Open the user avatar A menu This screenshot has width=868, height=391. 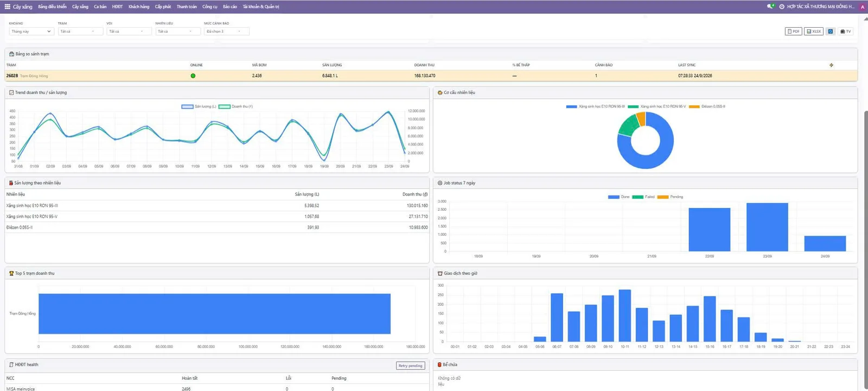click(x=863, y=7)
